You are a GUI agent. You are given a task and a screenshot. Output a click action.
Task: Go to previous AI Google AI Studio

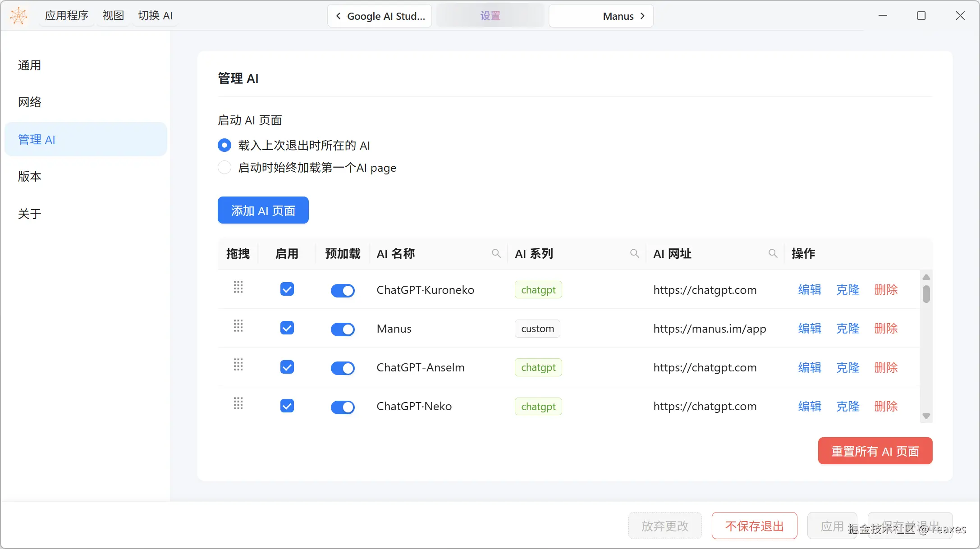tap(380, 16)
